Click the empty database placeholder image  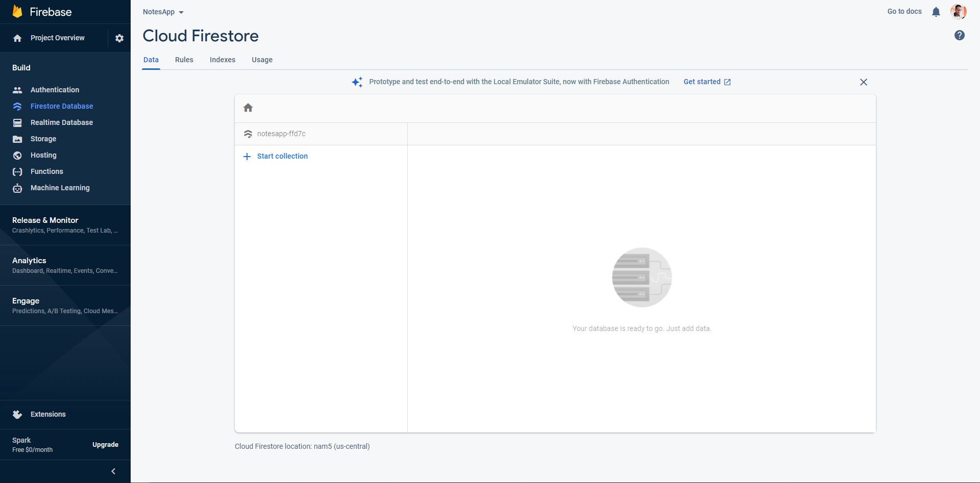coord(642,277)
